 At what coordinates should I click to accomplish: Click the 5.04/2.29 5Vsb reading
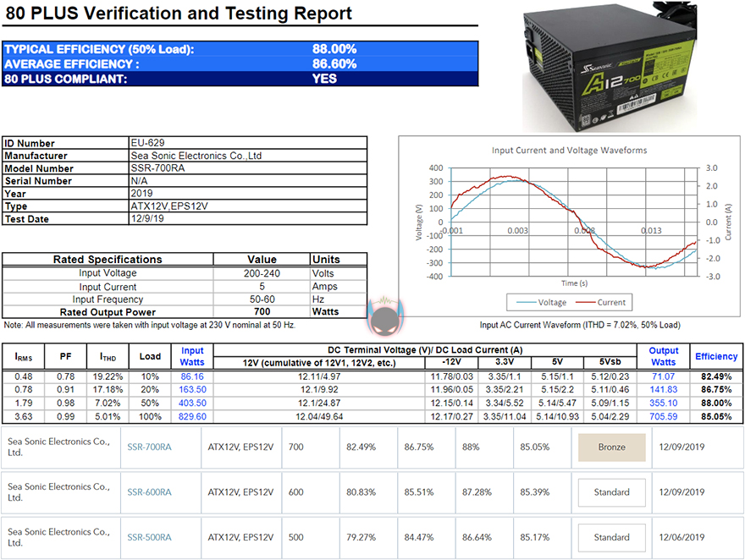pyautogui.click(x=610, y=416)
